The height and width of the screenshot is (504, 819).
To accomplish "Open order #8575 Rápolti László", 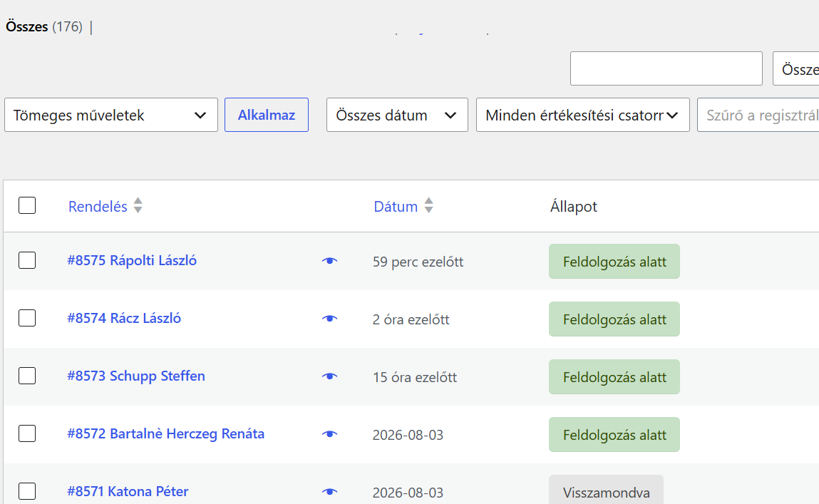I will click(132, 261).
